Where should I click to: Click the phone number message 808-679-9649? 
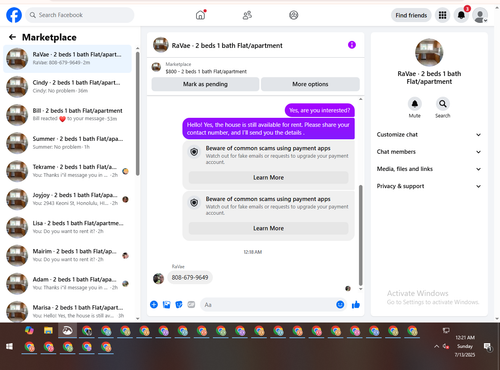[x=190, y=277]
